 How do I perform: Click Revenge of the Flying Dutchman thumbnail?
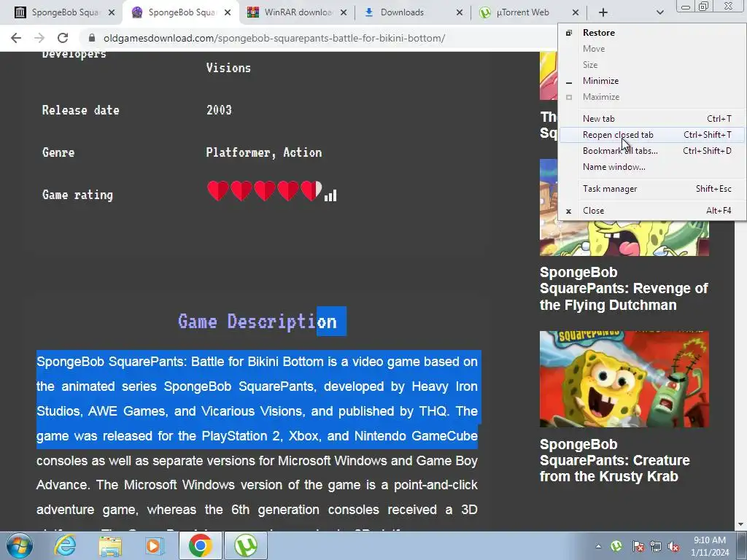pos(624,238)
